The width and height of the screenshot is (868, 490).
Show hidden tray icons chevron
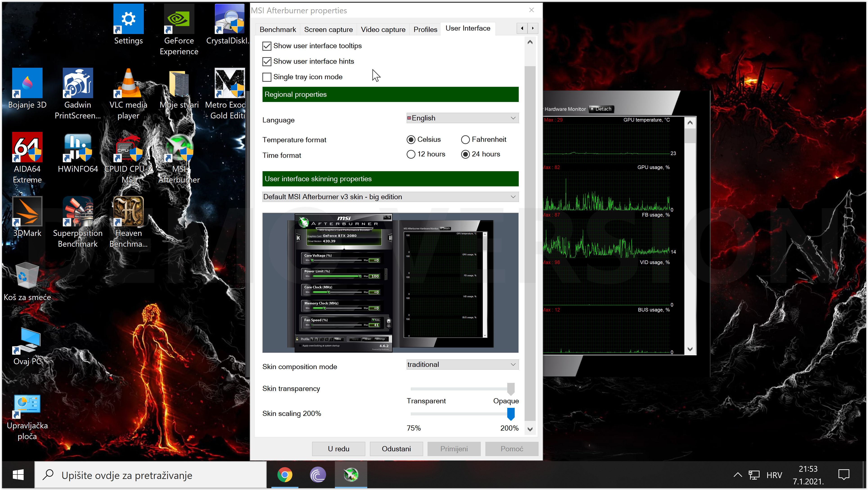point(738,475)
